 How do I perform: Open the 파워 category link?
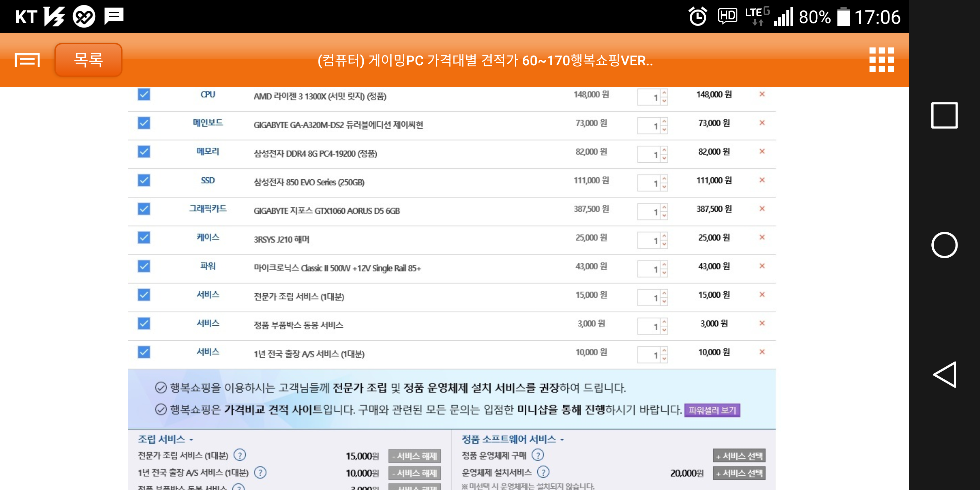[x=208, y=266]
